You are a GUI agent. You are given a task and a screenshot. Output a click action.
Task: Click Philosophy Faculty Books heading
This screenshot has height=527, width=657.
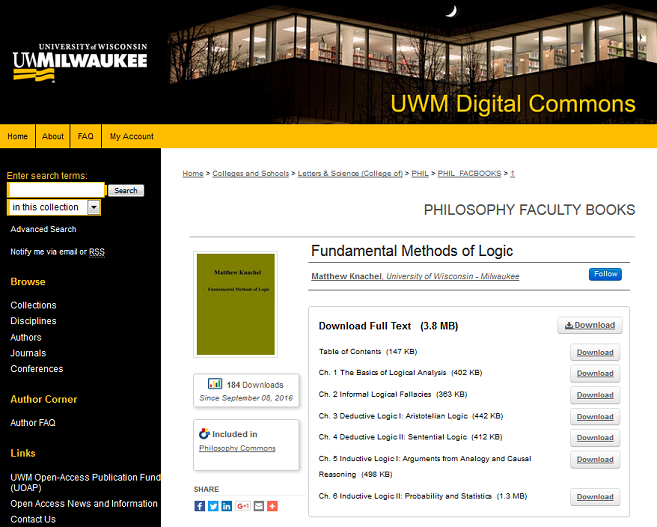tap(529, 209)
